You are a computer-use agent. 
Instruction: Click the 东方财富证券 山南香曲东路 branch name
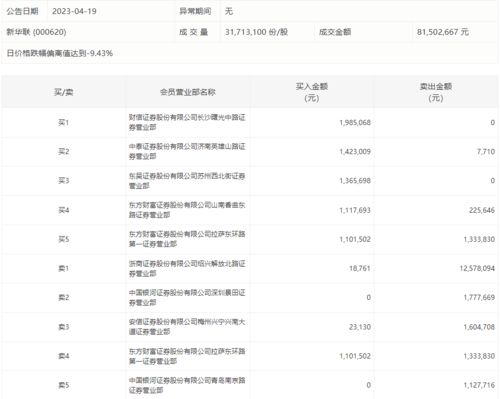[187, 210]
